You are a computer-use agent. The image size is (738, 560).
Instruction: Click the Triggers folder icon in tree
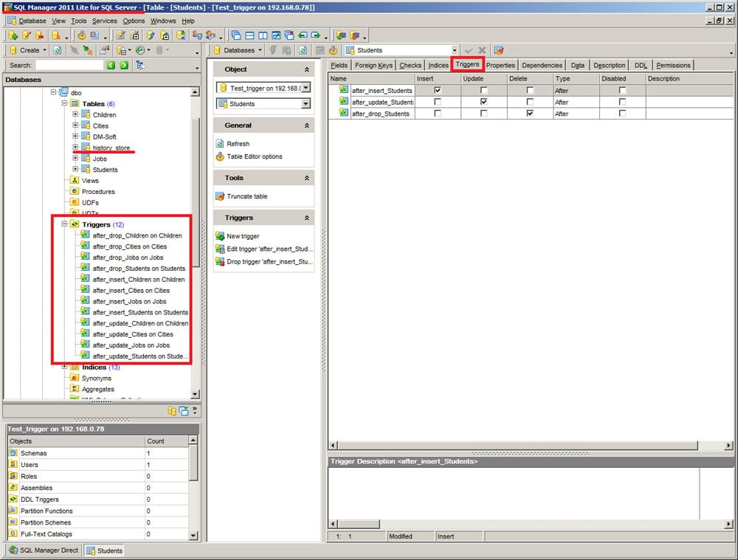(x=75, y=224)
